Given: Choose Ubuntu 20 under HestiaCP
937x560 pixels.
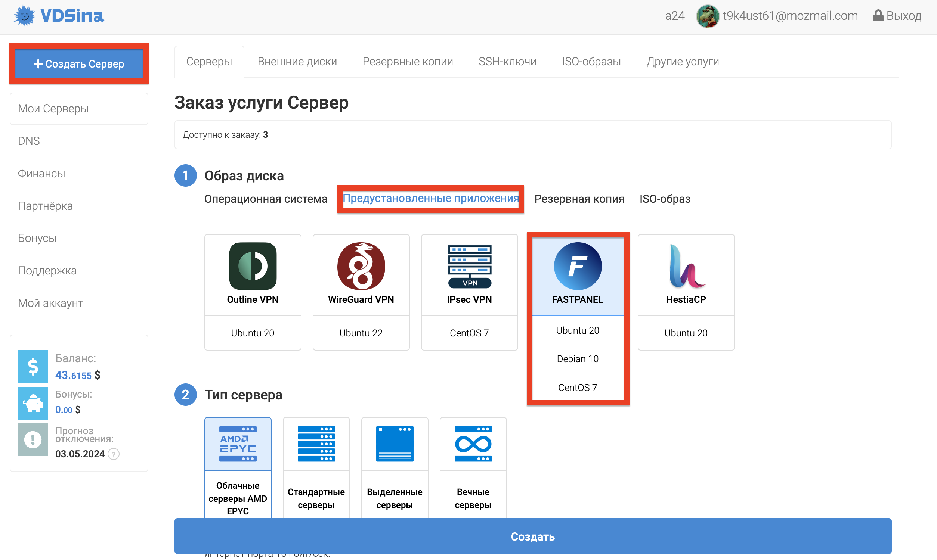Looking at the screenshot, I should 686,333.
